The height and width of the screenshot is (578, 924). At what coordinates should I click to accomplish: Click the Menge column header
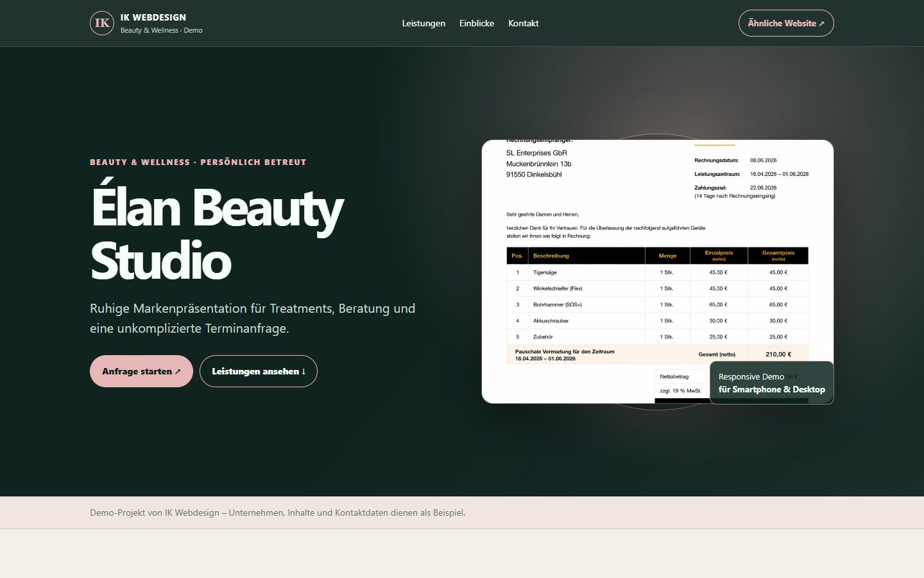coord(667,256)
